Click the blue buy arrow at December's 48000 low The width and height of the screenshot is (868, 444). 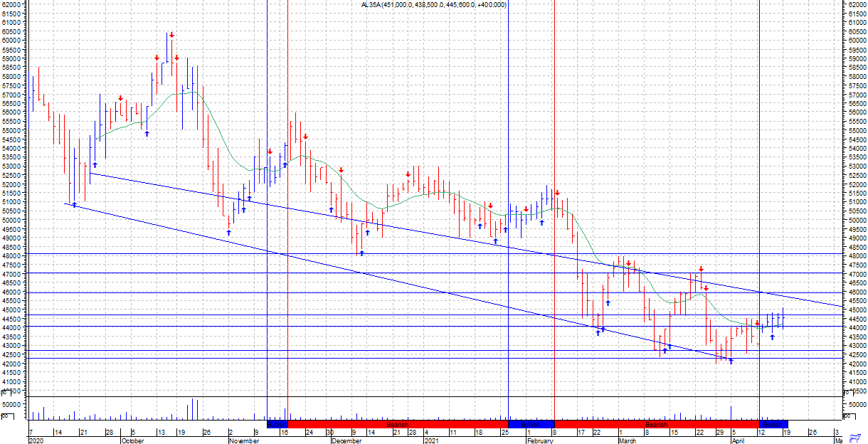pyautogui.click(x=361, y=253)
